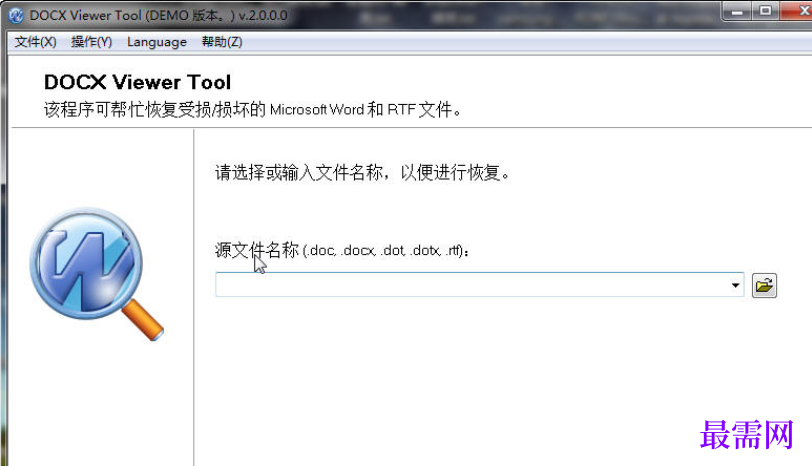This screenshot has width=812, height=466.
Task: Click the 源文件名称 label text
Action: [x=342, y=250]
